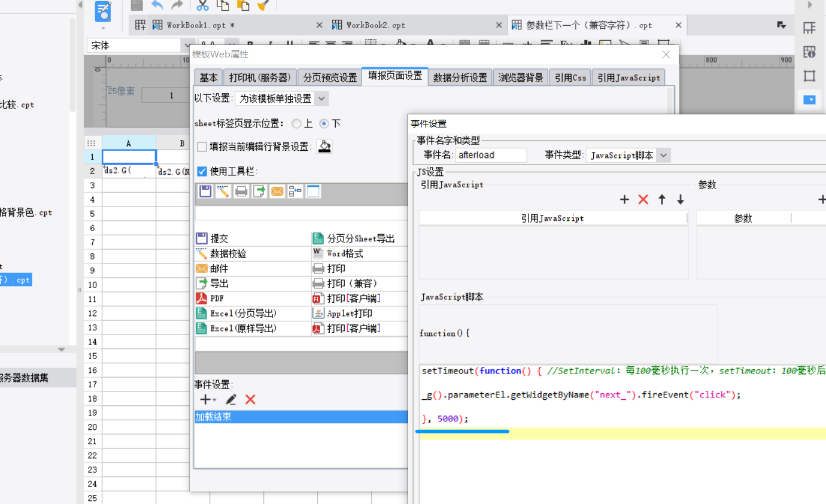The width and height of the screenshot is (826, 504).
Task: Add a parameter with the plus icon beside 参数
Action: coord(822,200)
